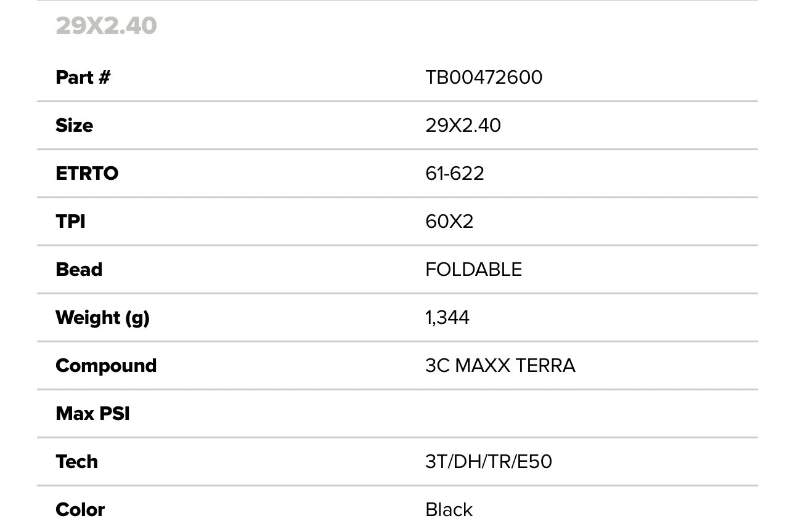The image size is (795, 532).
Task: Select the Black color value
Action: (449, 510)
